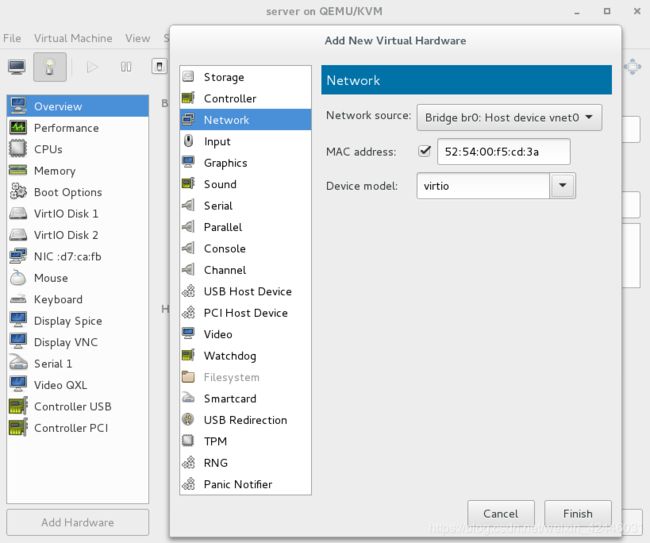The height and width of the screenshot is (543, 650).
Task: Select PCI Host Device in hardware list
Action: tap(245, 313)
